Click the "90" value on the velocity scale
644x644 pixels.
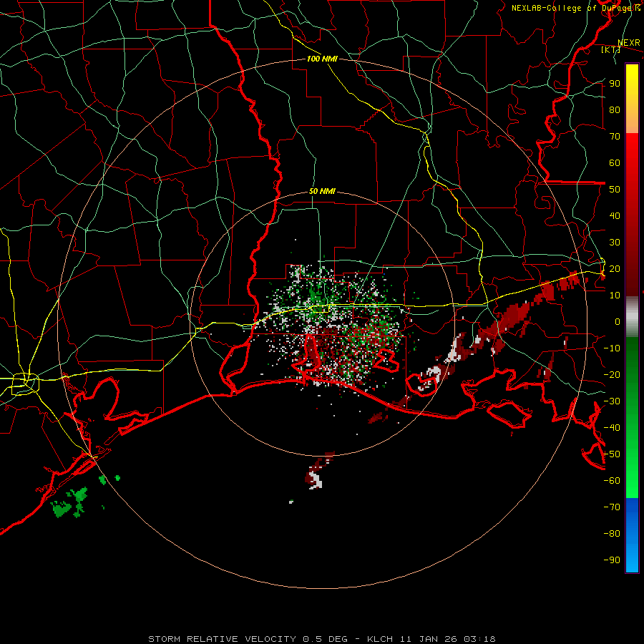pos(615,84)
